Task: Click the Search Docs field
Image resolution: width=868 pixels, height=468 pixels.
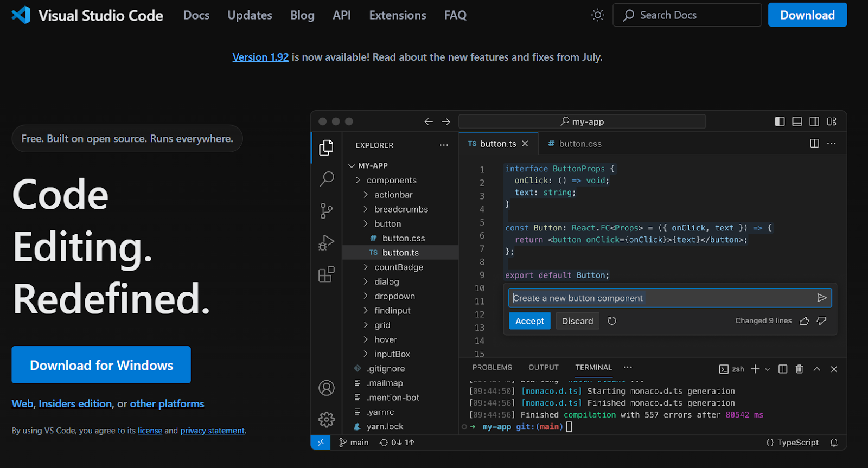Action: click(x=687, y=15)
